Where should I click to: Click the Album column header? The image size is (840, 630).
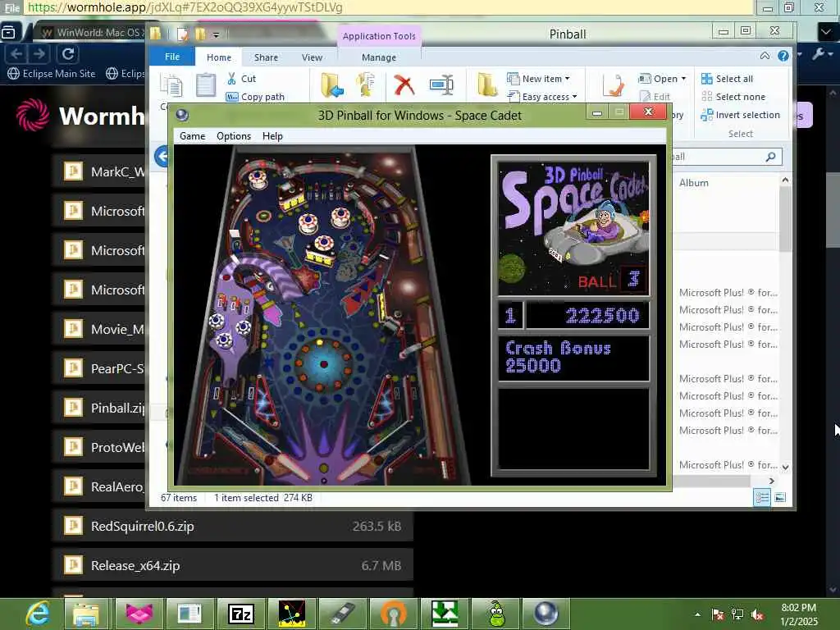[x=694, y=183]
